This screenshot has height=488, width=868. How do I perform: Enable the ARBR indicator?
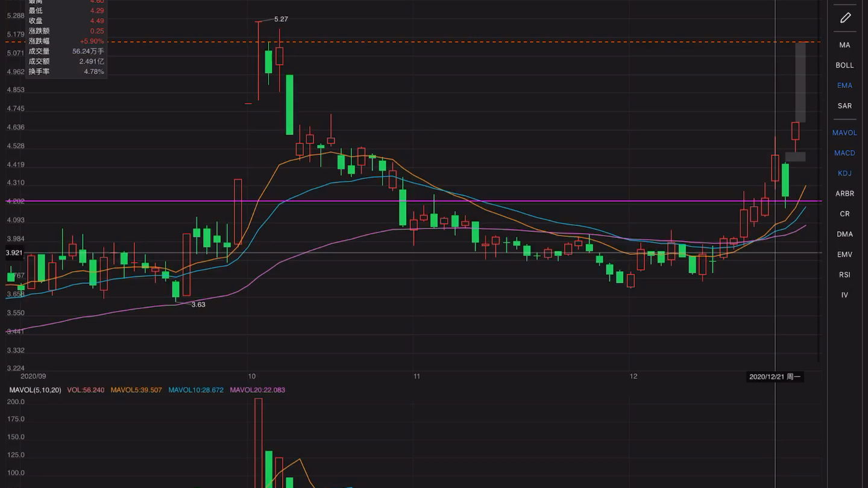click(x=844, y=193)
